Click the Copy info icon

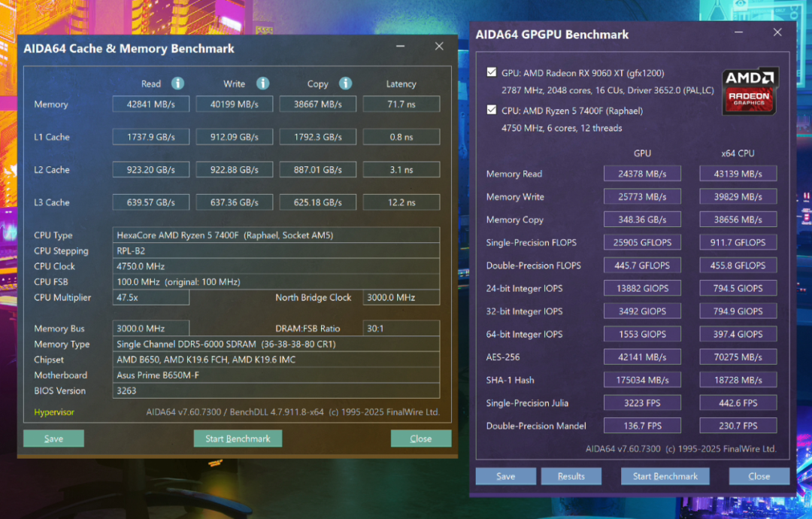345,83
